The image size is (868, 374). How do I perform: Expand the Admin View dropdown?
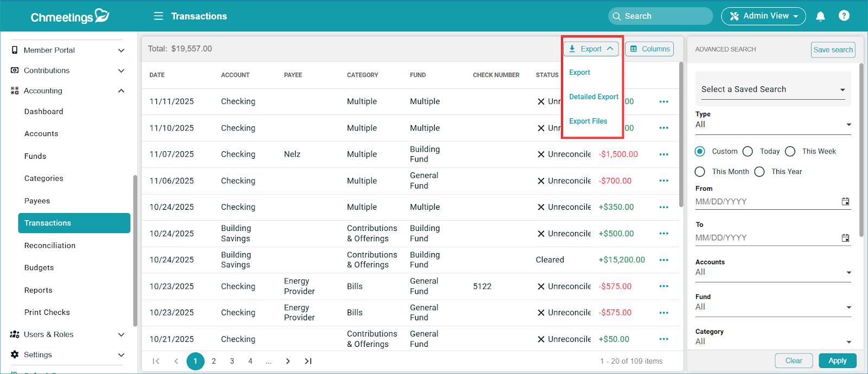pyautogui.click(x=763, y=16)
